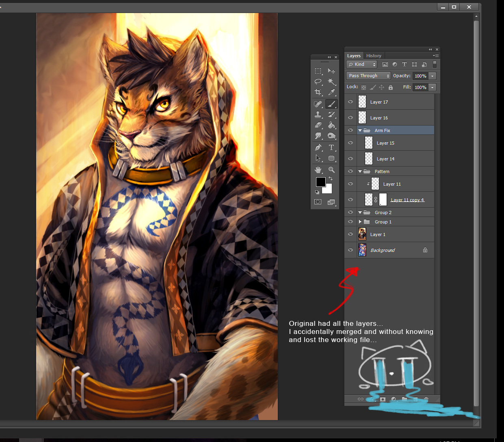This screenshot has width=504, height=442.
Task: Click the foreground color swatch
Action: 320,182
